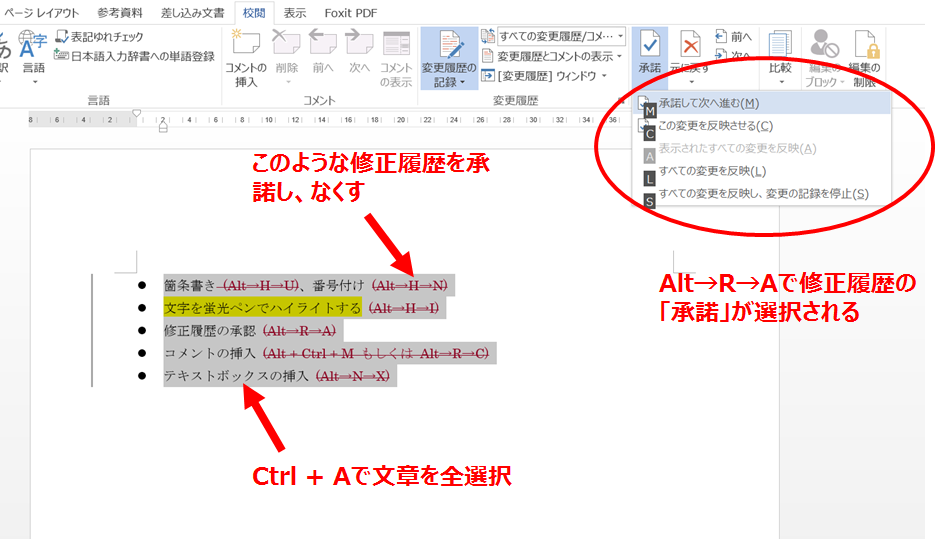Click コメントの挿入 to insert a comment
935x539 pixels.
(246, 58)
